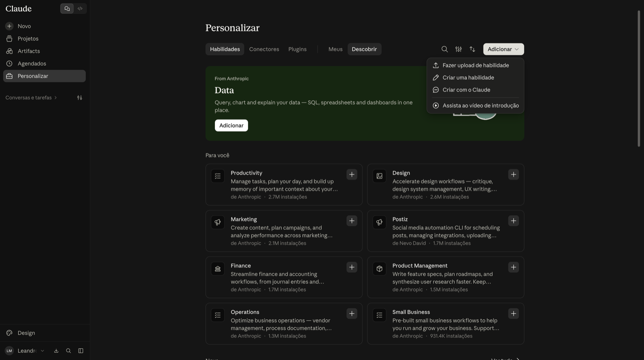This screenshot has height=360, width=644.
Task: Choose Criar uma habilidade
Action: [475, 78]
